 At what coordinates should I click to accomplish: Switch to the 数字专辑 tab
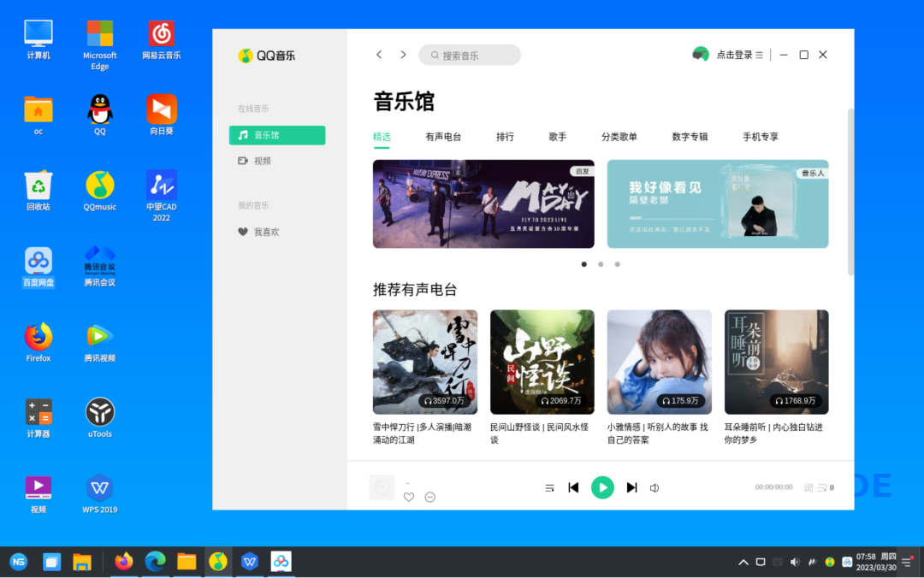pyautogui.click(x=690, y=137)
